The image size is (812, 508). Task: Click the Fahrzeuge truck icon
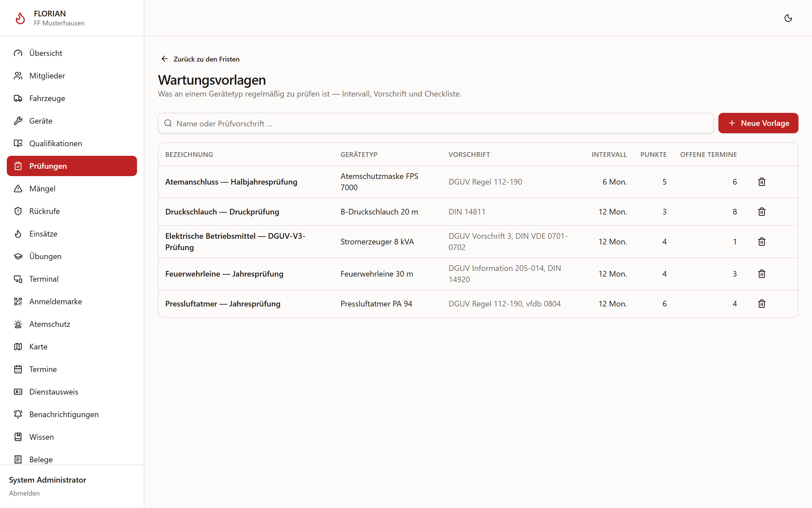point(18,98)
